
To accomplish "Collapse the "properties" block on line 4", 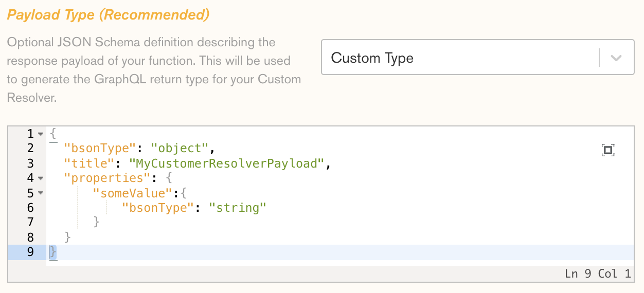I will click(x=41, y=178).
